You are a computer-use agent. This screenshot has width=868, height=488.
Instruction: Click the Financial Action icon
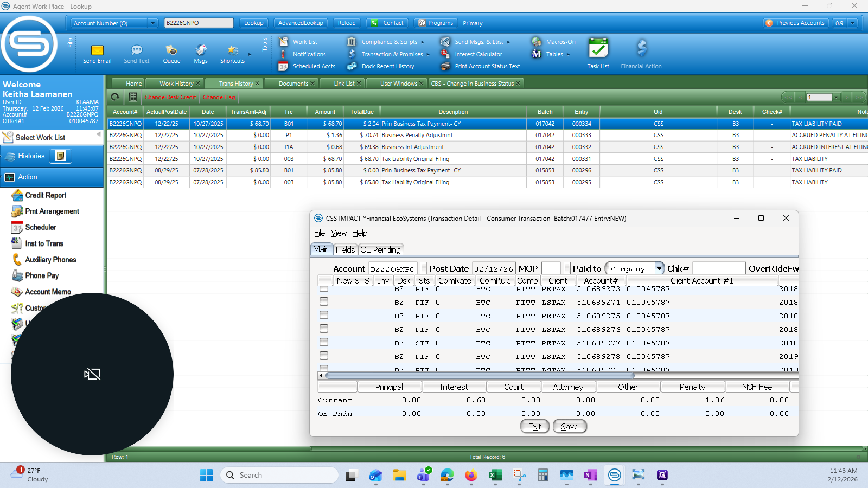click(x=641, y=49)
